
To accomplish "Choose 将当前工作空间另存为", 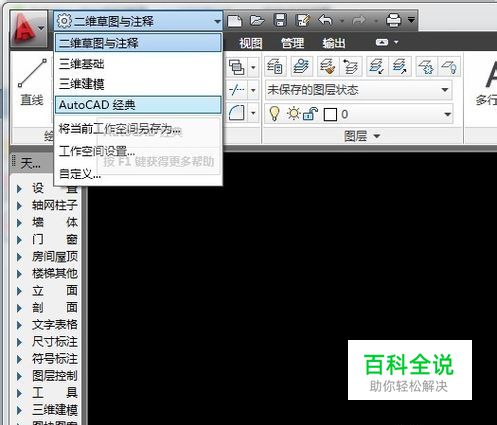I will tap(138, 129).
